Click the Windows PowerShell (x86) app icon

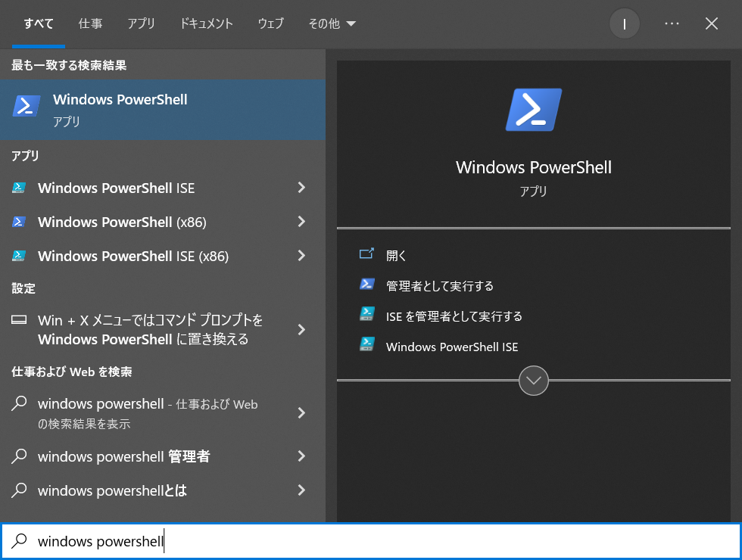click(x=20, y=222)
